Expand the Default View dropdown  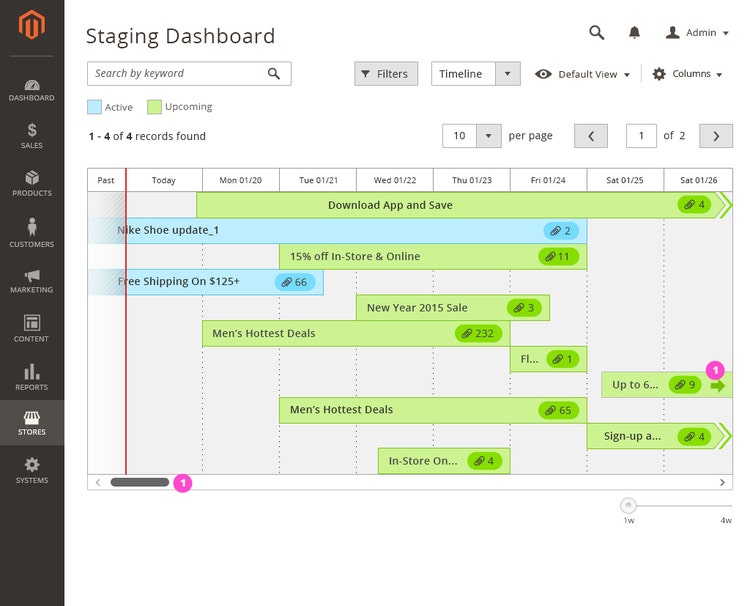(x=584, y=74)
